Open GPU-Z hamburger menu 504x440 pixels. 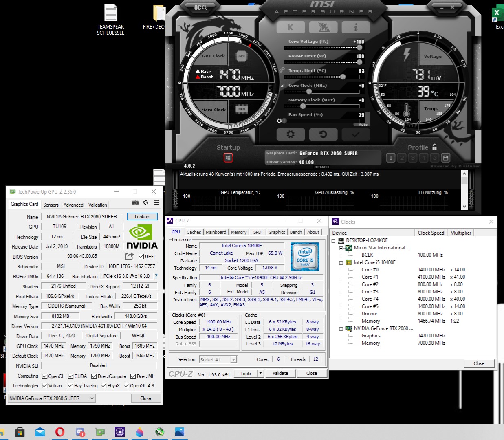coord(156,202)
